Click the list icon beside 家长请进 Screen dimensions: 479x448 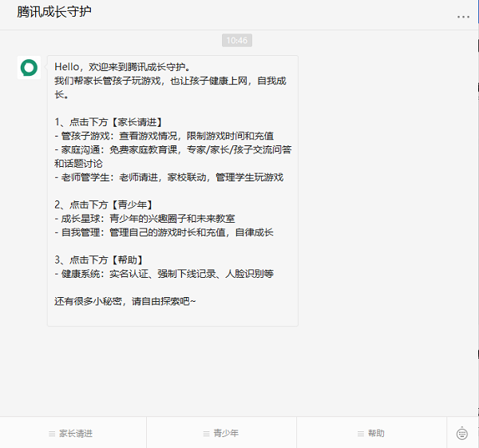point(52,434)
